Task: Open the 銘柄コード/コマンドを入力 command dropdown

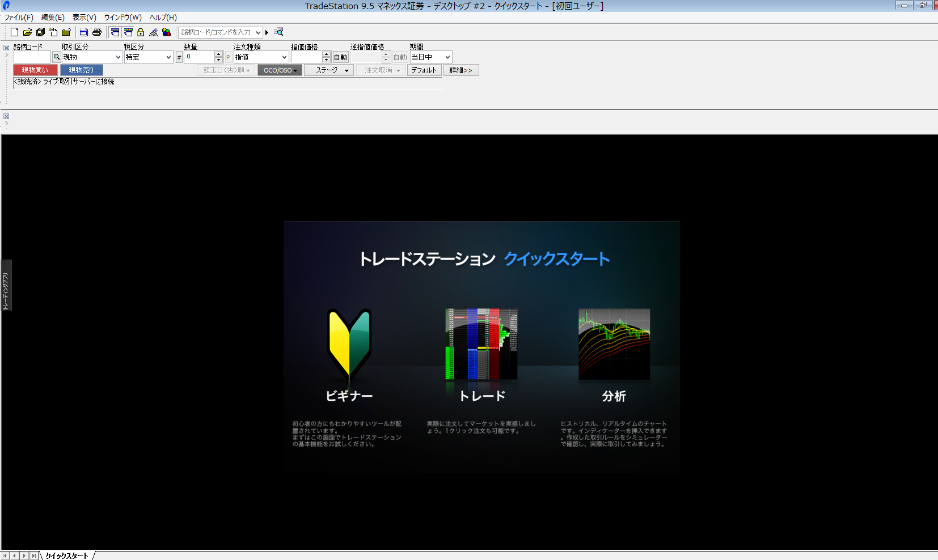Action: coord(259,33)
